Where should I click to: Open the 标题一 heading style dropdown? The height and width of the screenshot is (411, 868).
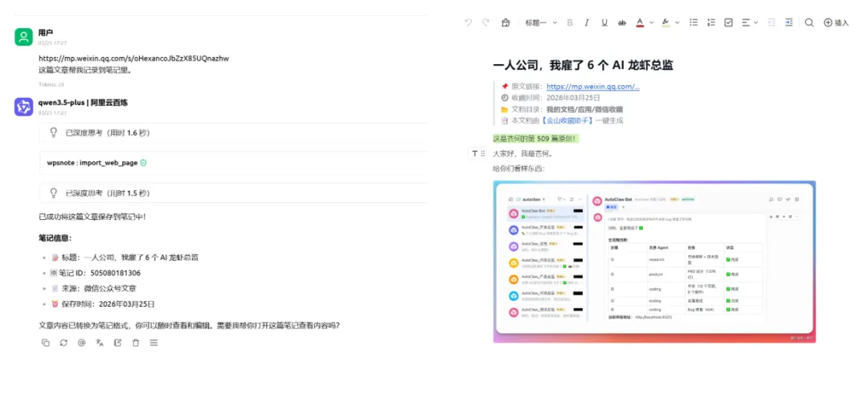pos(541,22)
